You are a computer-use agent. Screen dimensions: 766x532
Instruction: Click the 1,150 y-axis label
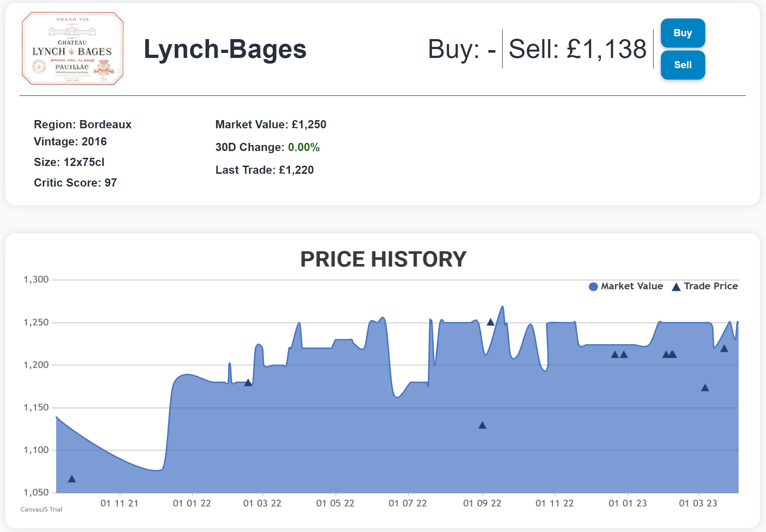(x=36, y=408)
